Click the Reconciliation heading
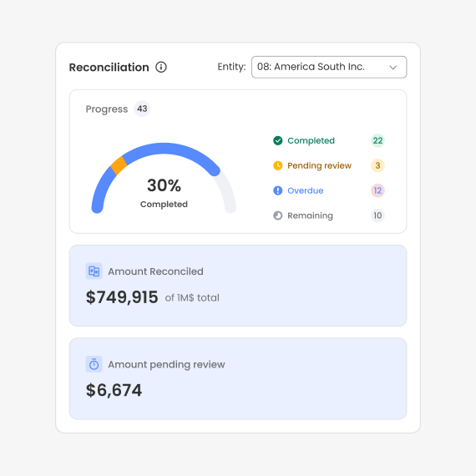Screen dimensions: 476x476 109,67
